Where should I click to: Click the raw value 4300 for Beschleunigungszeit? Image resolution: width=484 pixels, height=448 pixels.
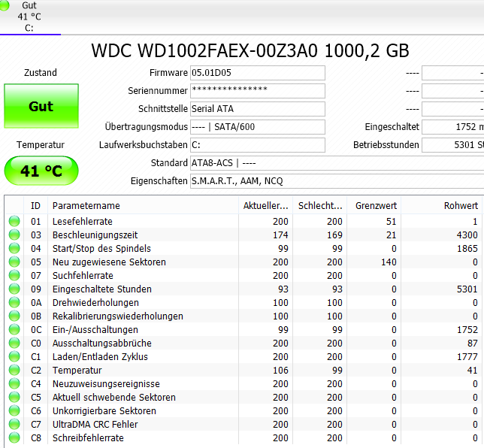click(467, 235)
